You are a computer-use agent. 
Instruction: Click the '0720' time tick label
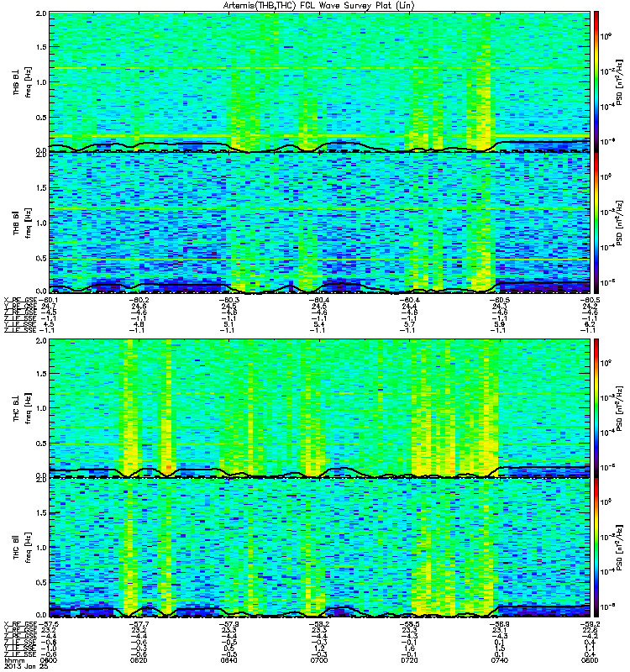click(409, 660)
